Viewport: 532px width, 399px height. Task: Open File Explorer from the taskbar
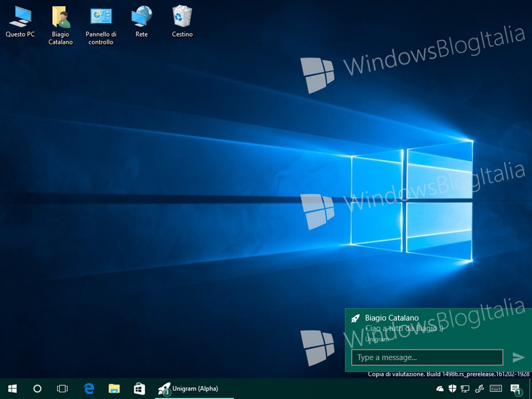point(114,388)
